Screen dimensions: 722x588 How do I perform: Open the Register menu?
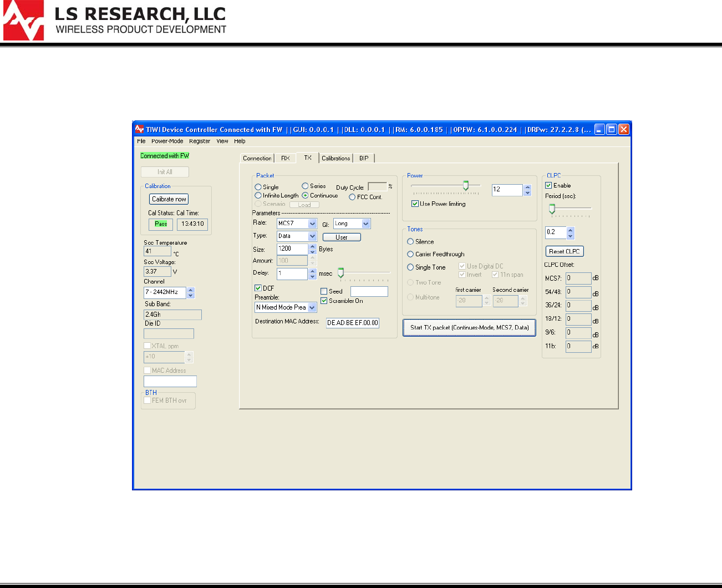click(x=200, y=141)
